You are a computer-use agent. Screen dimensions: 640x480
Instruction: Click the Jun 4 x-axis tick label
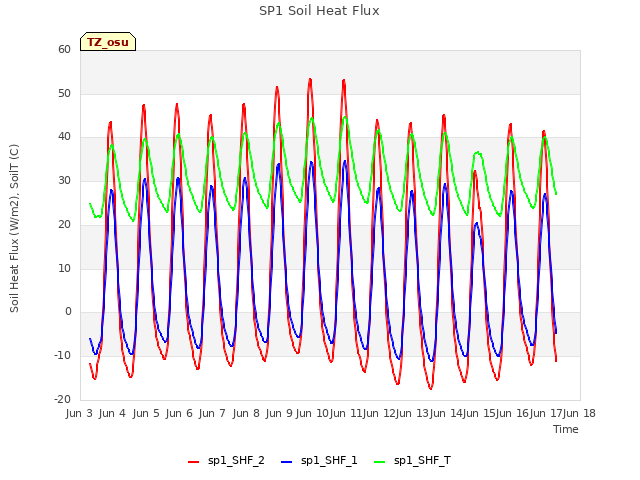click(112, 413)
